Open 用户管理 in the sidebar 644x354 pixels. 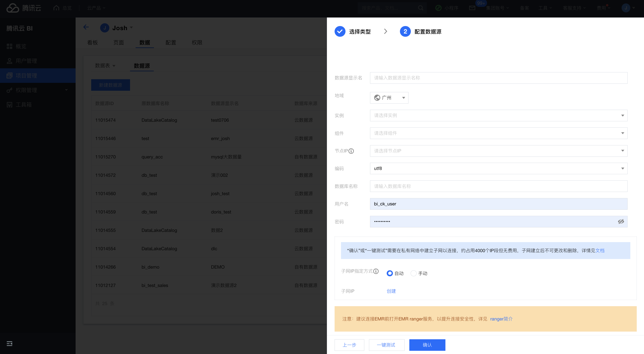click(26, 61)
